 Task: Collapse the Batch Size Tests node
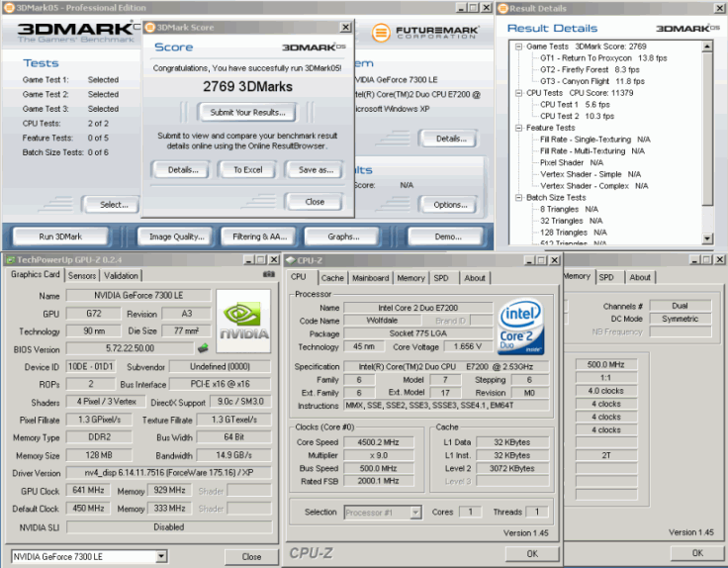518,197
